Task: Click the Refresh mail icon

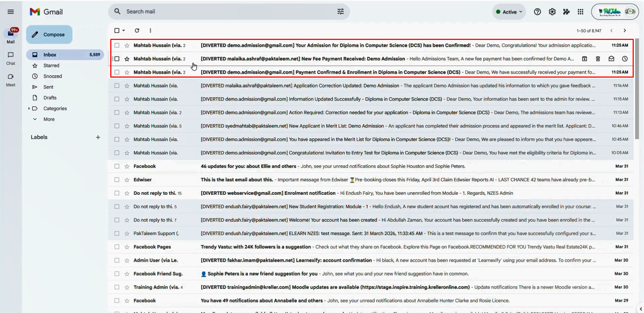Action: [137, 30]
